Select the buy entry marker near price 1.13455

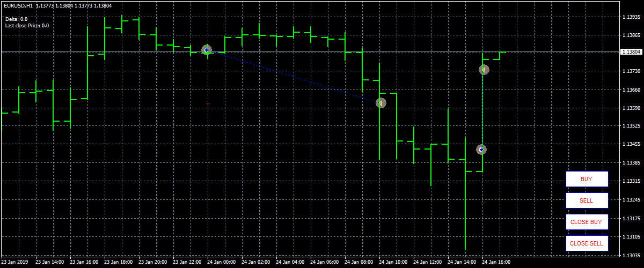click(481, 150)
